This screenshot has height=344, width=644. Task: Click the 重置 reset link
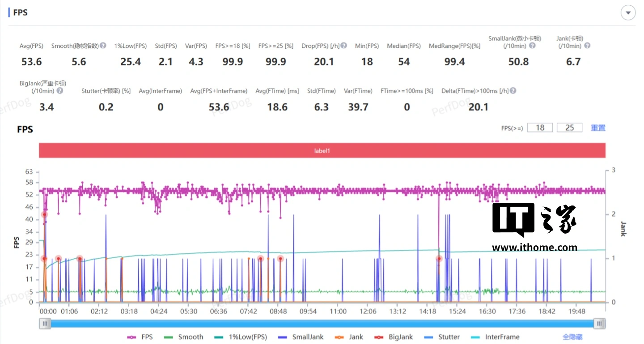pos(598,128)
